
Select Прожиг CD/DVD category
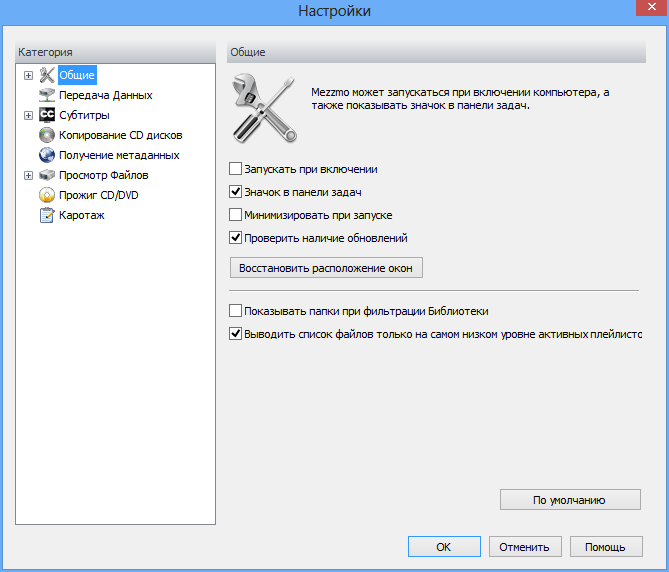(x=99, y=195)
